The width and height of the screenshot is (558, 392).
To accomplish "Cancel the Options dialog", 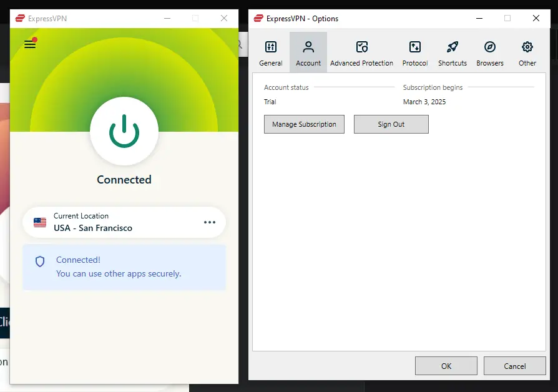I will (514, 366).
